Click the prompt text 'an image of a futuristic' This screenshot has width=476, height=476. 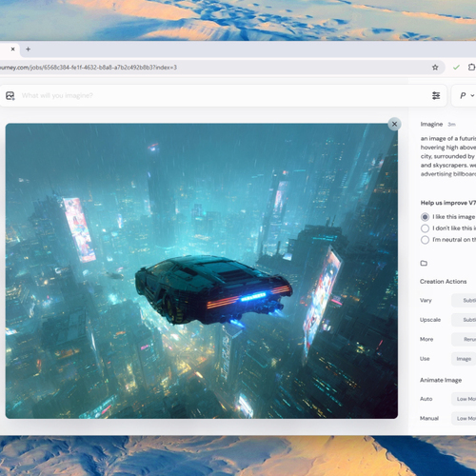coord(448,138)
